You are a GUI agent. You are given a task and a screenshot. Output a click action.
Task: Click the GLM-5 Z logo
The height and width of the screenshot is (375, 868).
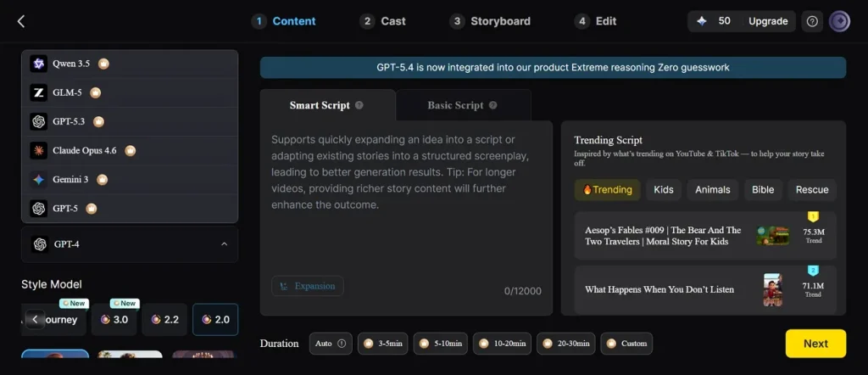point(39,92)
